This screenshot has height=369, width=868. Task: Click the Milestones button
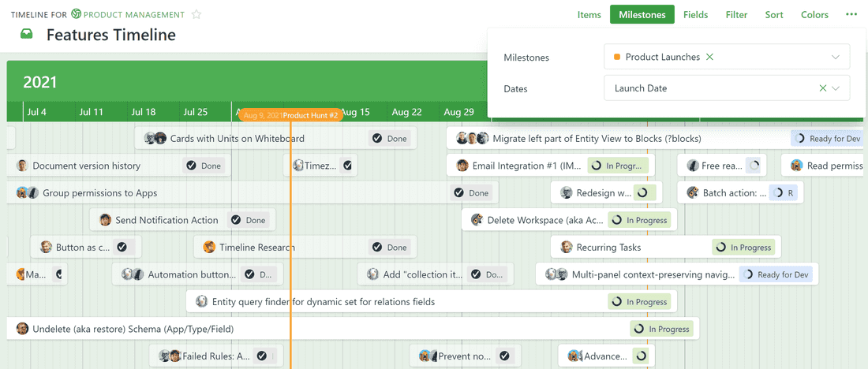click(642, 15)
